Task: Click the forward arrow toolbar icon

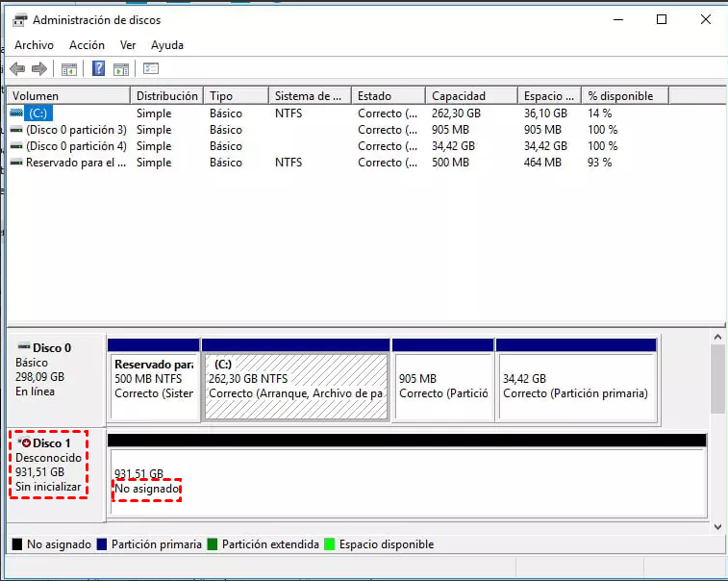Action: pyautogui.click(x=39, y=68)
